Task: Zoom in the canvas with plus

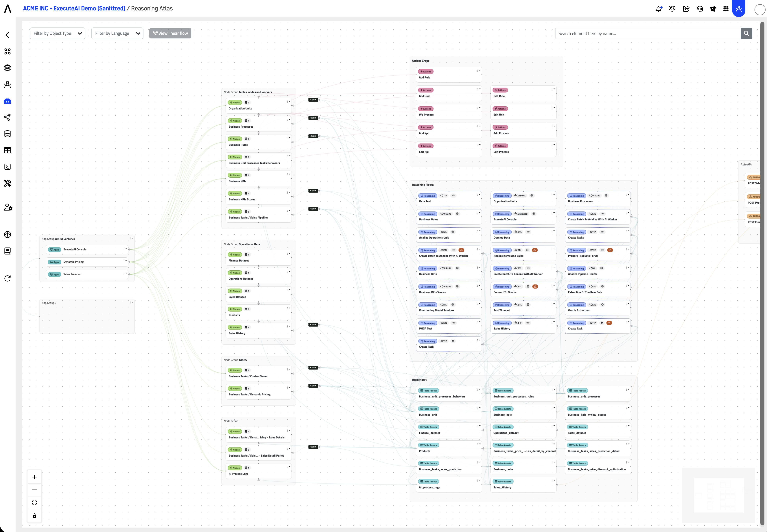Action: tap(34, 477)
